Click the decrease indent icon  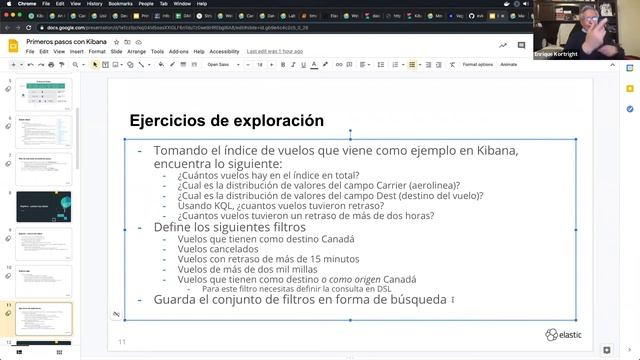click(428, 64)
